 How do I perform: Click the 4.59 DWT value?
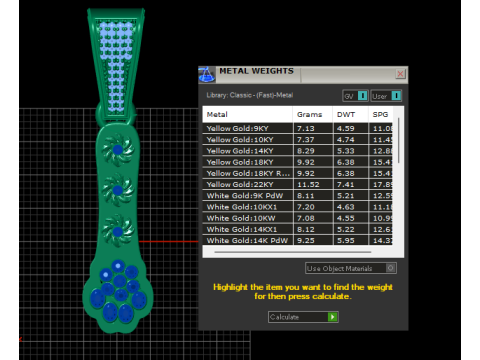tap(345, 128)
